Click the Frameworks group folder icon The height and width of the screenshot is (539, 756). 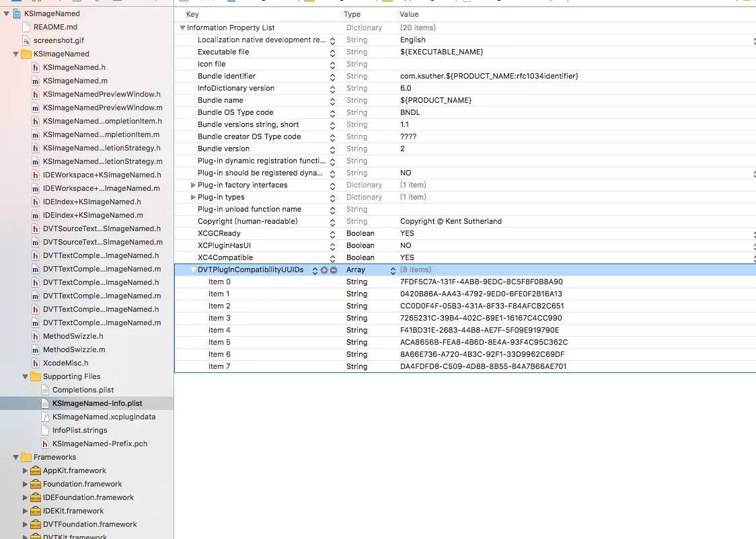(x=26, y=457)
